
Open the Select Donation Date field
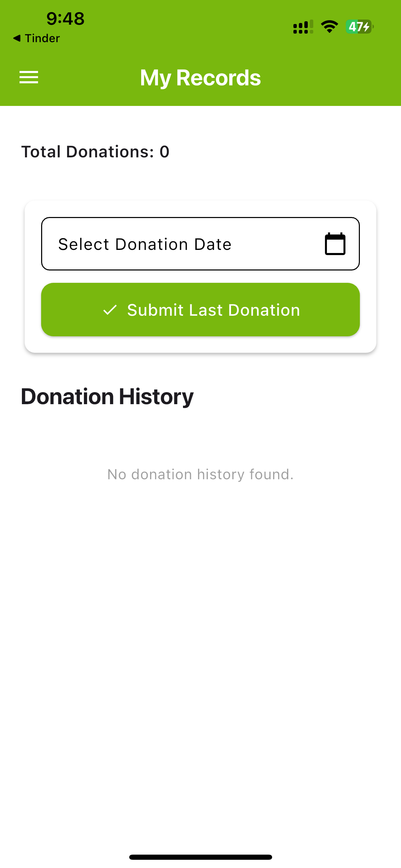tap(200, 244)
